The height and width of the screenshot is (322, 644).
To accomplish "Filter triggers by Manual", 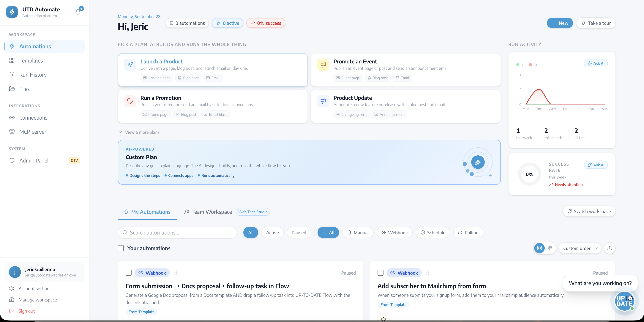I will coord(358,233).
